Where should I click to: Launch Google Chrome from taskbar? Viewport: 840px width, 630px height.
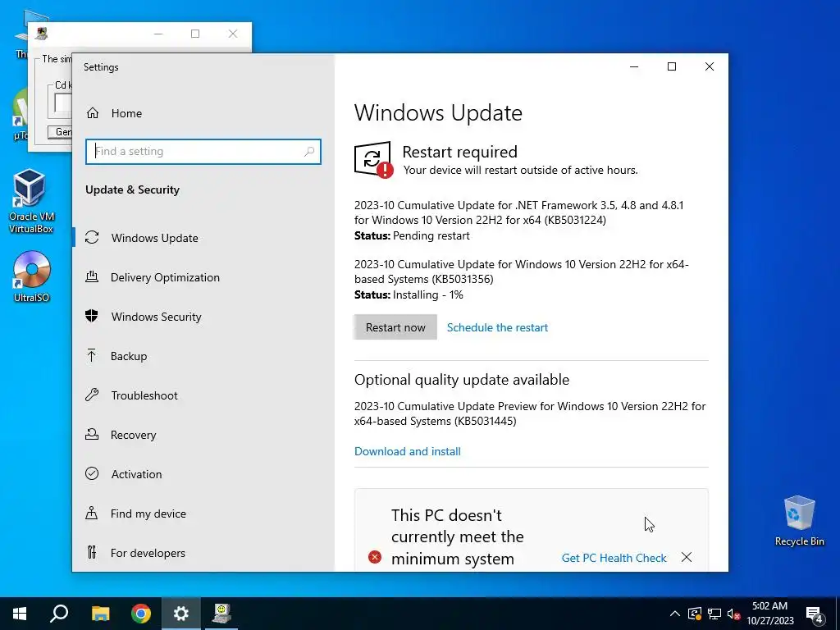click(141, 614)
